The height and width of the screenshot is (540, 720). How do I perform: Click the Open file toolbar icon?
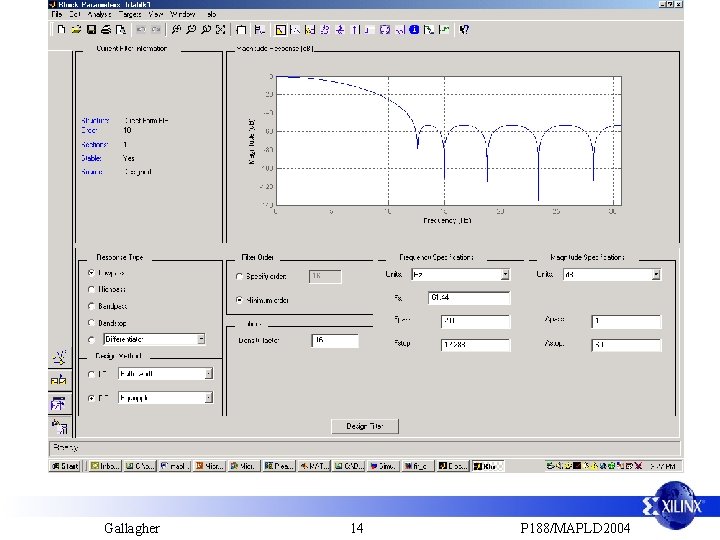(76, 30)
